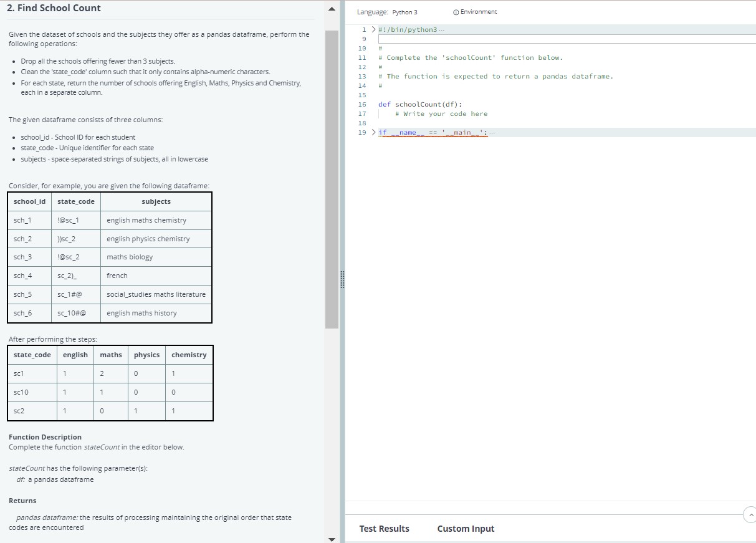Click the 'Find School Count' problem title

[55, 8]
